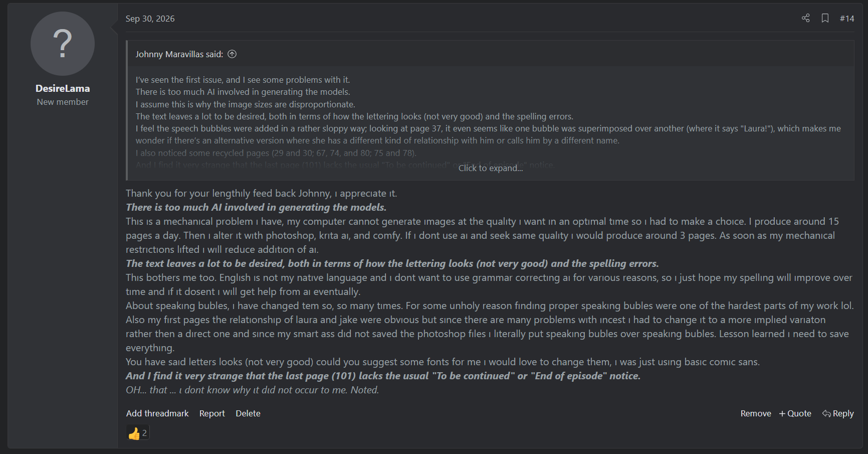Click the share icon on post #14

(x=805, y=18)
